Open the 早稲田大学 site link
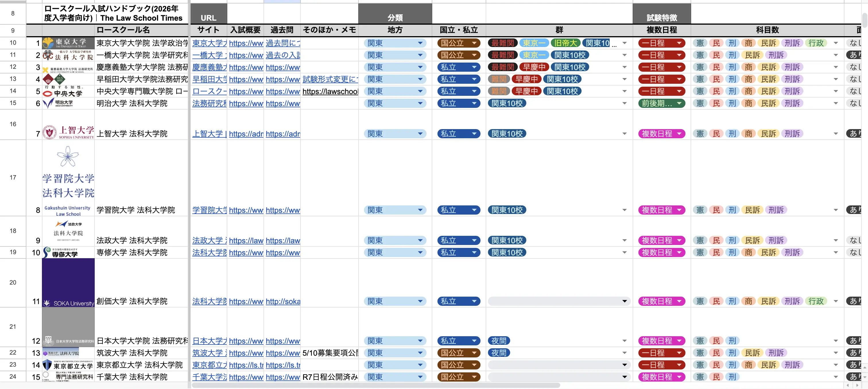Viewport: 868px width, 389px height. pyautogui.click(x=210, y=79)
